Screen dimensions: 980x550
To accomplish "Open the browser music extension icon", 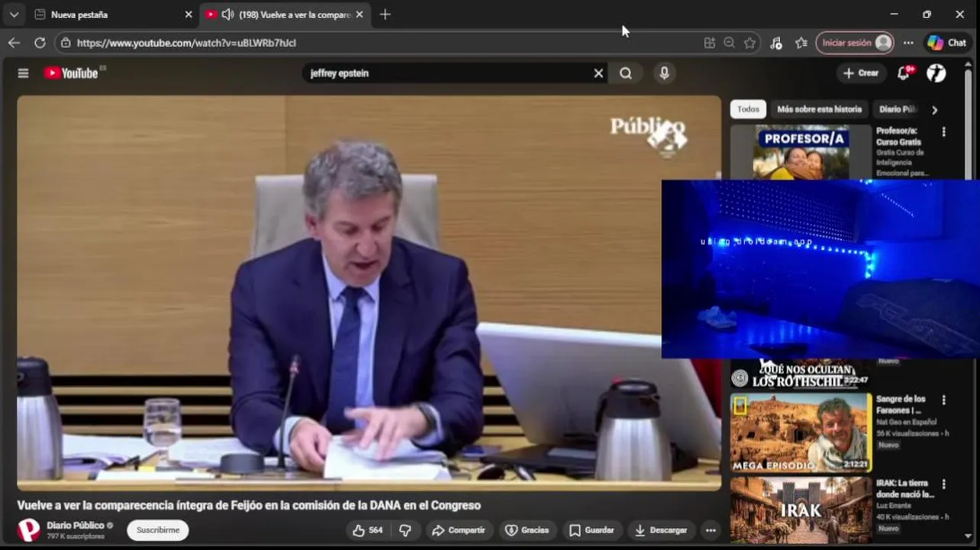I will click(775, 43).
